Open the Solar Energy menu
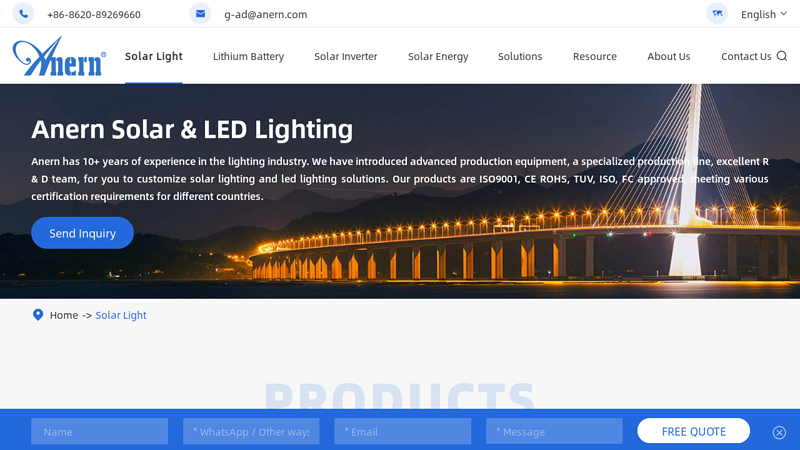Viewport: 800px width, 450px height. pos(438,56)
